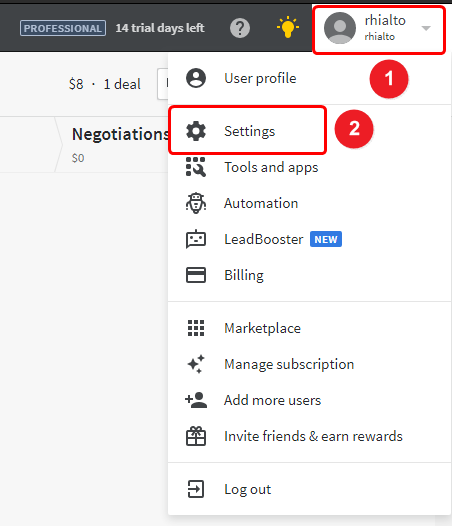Viewport: 452px width, 526px height.
Task: Click the Settings gear icon
Action: (x=196, y=131)
